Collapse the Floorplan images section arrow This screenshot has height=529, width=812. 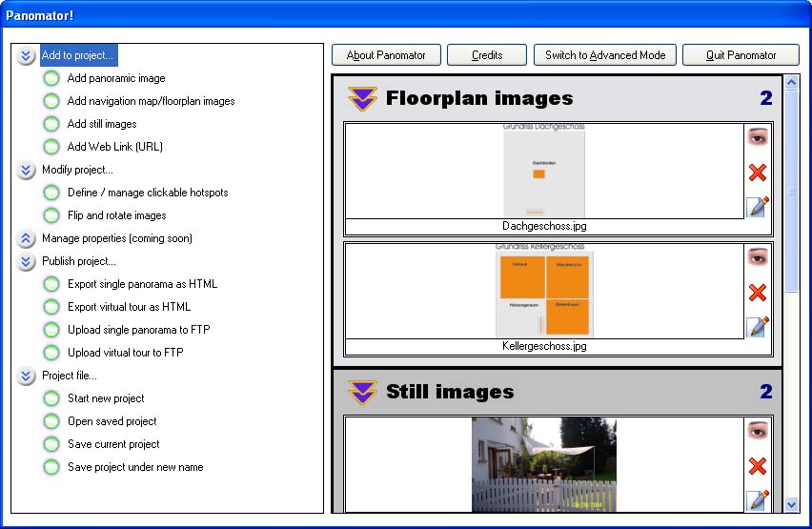[362, 98]
